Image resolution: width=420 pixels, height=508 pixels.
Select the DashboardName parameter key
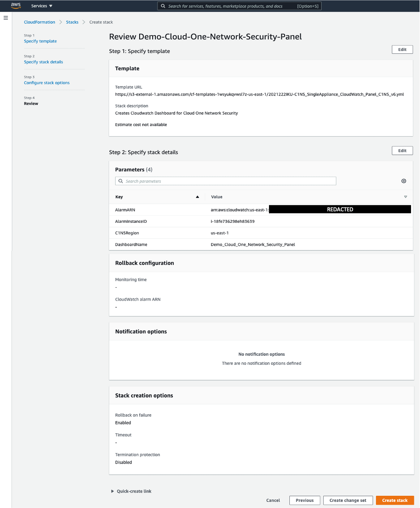[131, 245]
